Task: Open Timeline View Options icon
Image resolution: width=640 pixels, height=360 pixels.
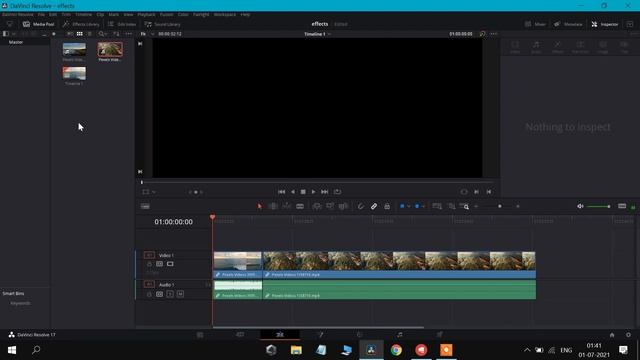Action: coord(145,207)
